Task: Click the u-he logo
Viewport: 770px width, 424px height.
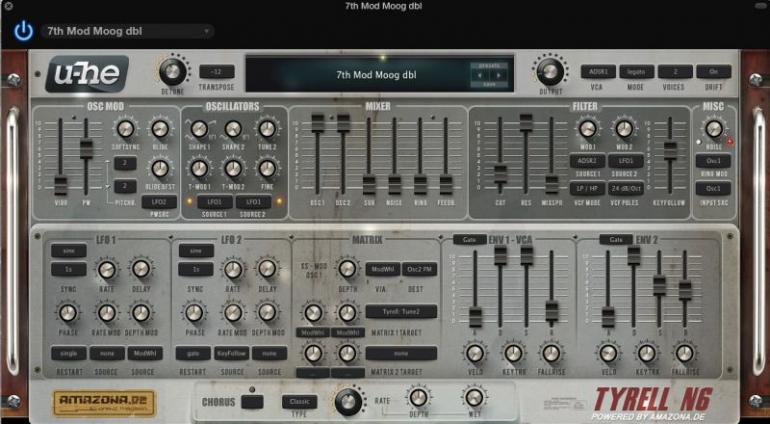Action: pyautogui.click(x=87, y=74)
